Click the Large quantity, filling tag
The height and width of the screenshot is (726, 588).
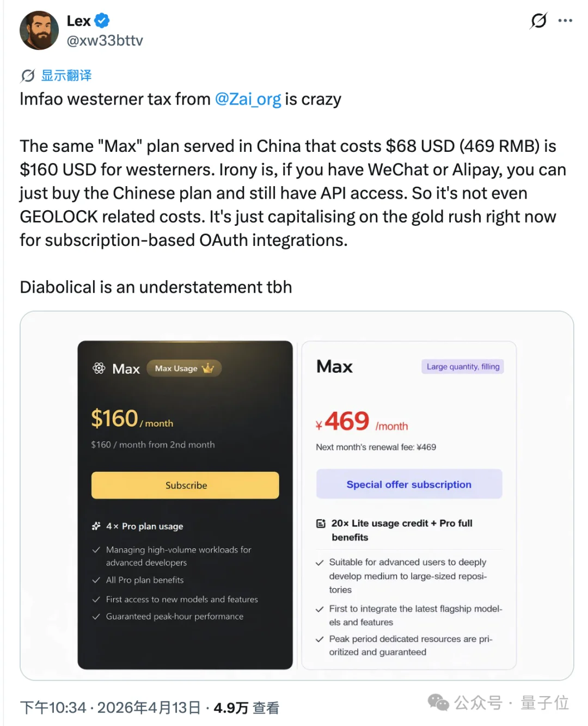coord(463,367)
